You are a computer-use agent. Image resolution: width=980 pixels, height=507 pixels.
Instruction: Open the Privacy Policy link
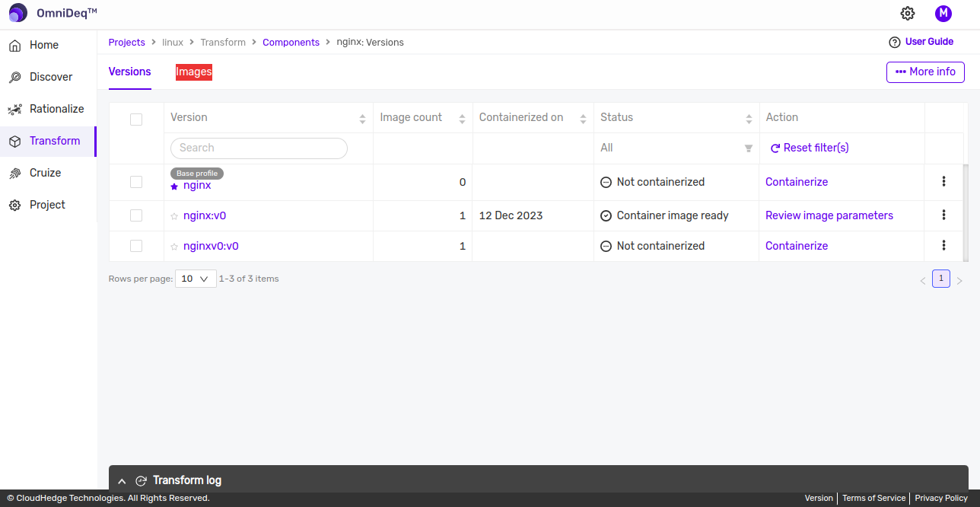[x=941, y=499]
